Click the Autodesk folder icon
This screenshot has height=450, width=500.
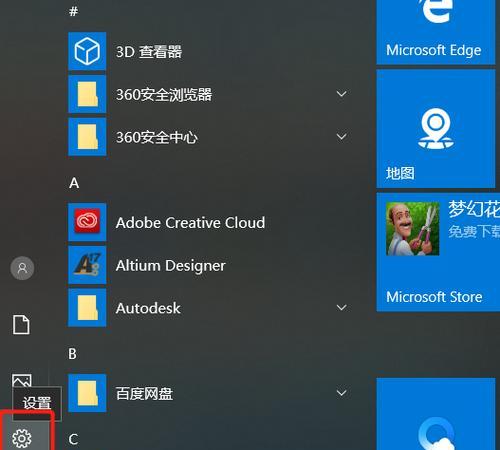click(87, 308)
